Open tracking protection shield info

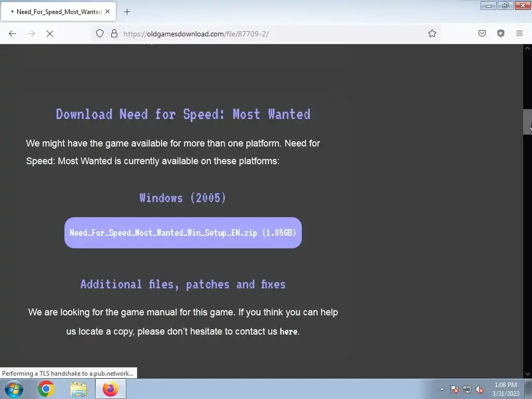coord(99,33)
